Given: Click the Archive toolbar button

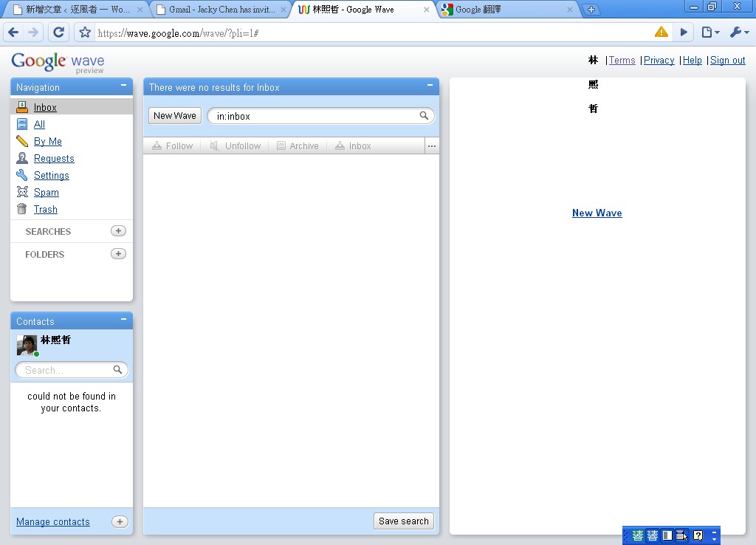Looking at the screenshot, I should point(298,145).
